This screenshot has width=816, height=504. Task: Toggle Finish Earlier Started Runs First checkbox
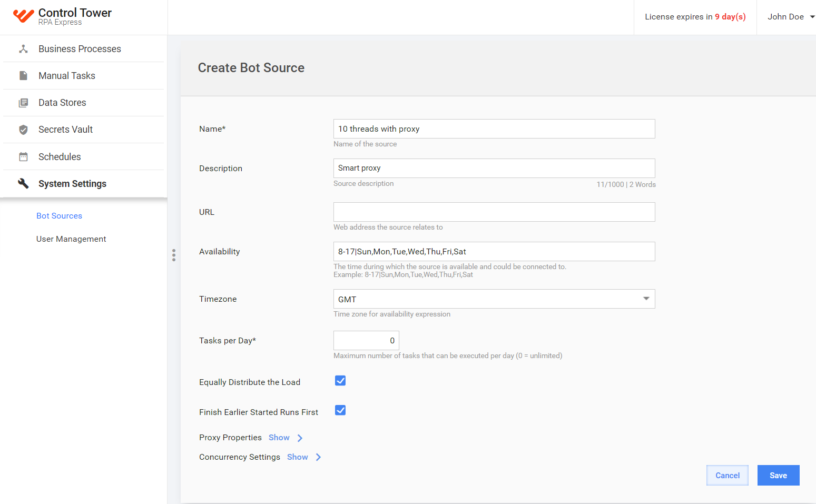(x=340, y=410)
